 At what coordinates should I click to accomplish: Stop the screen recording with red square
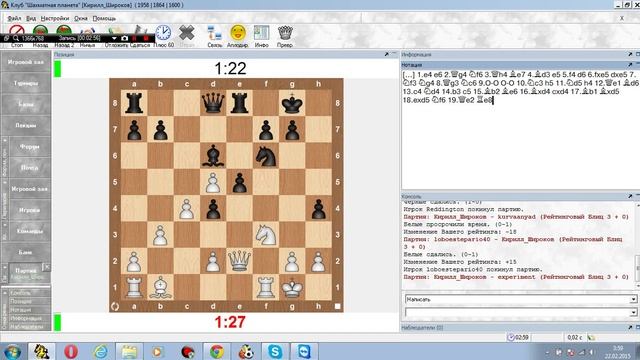coord(146,38)
